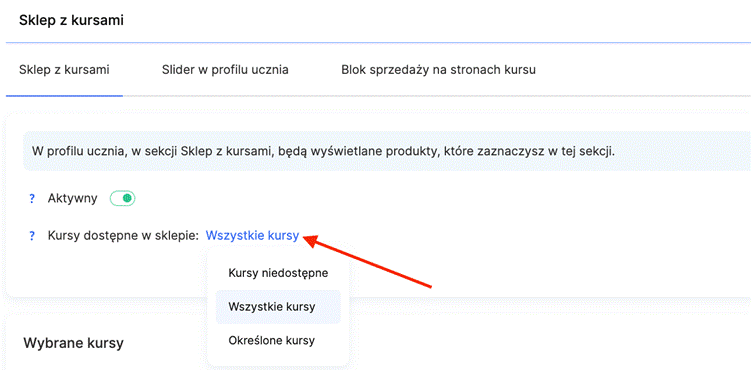Click the Wybrane kursy section heading

tap(73, 343)
